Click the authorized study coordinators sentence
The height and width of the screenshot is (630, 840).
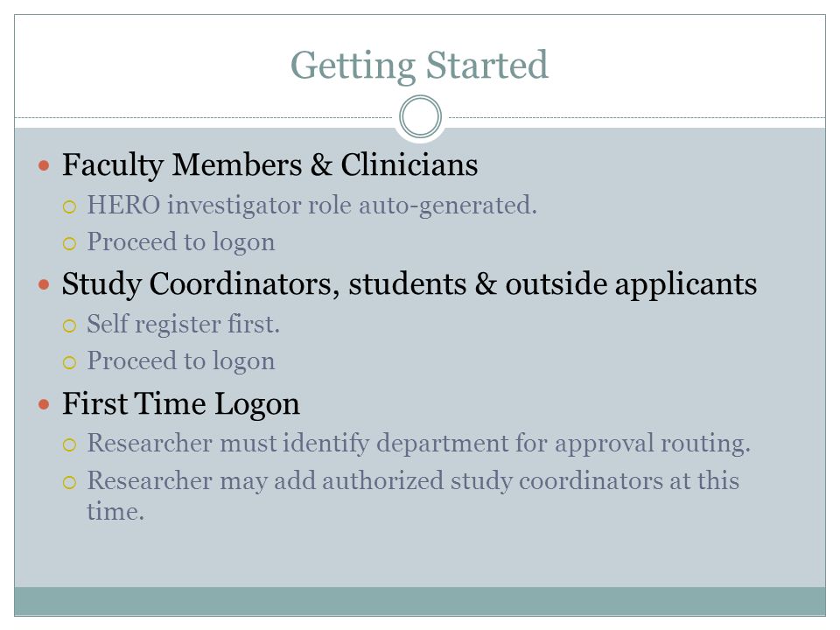coord(413,495)
